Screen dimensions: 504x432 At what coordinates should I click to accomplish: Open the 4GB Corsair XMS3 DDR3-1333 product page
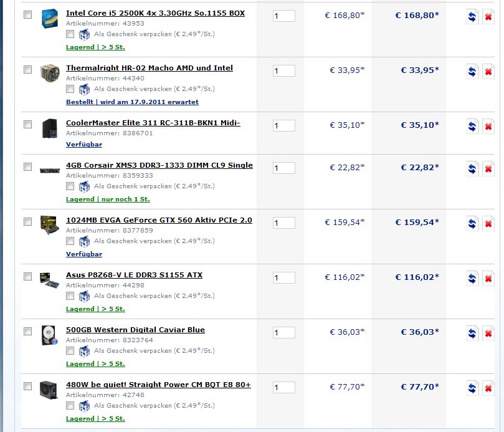click(x=159, y=165)
